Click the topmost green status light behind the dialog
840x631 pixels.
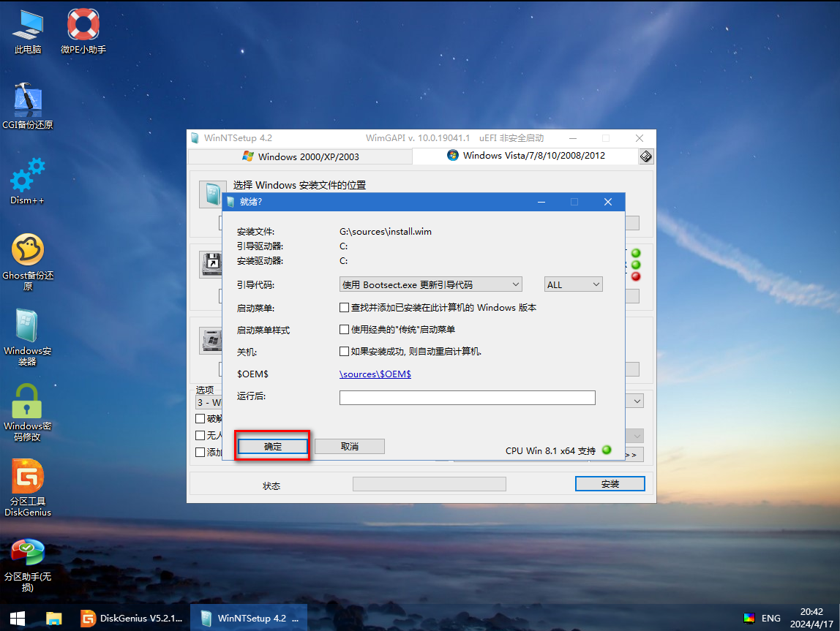pyautogui.click(x=636, y=253)
